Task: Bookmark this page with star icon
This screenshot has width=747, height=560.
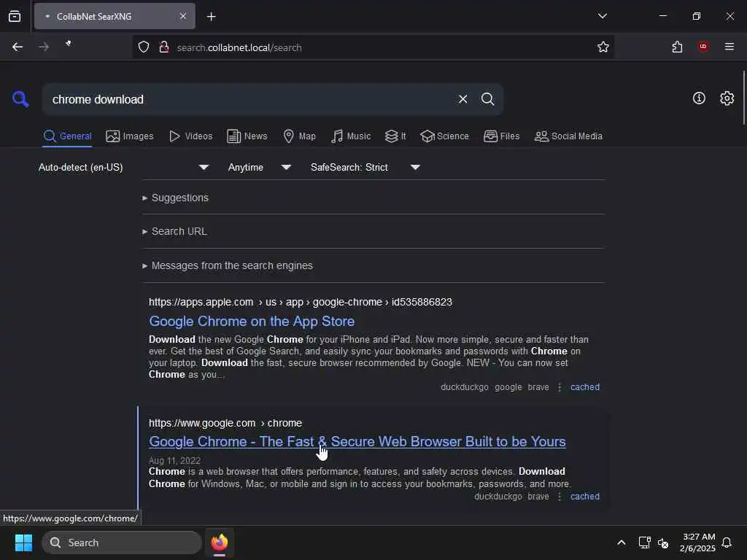Action: click(603, 47)
